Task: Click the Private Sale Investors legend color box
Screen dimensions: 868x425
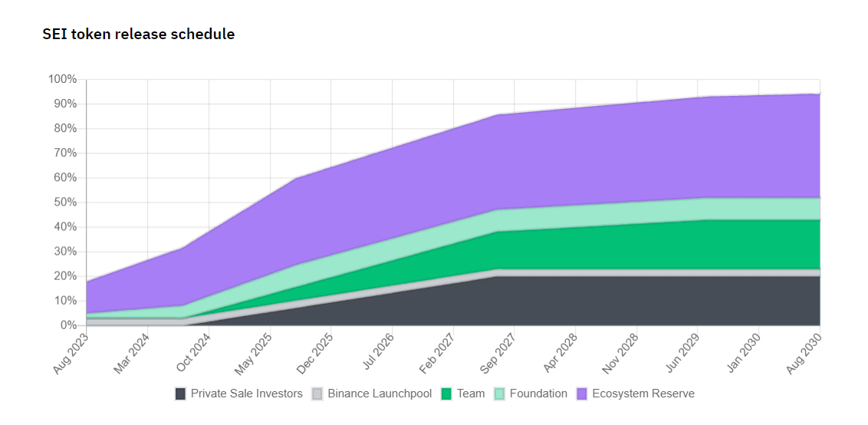Action: click(180, 394)
